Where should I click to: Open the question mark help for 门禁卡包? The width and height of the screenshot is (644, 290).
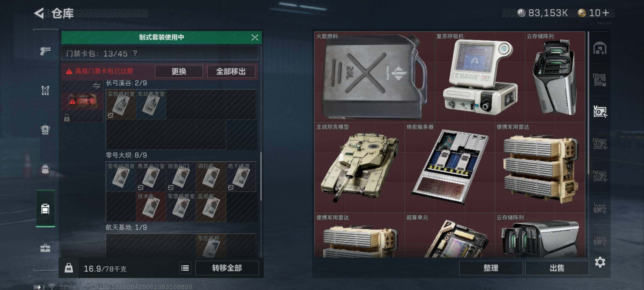coord(135,53)
